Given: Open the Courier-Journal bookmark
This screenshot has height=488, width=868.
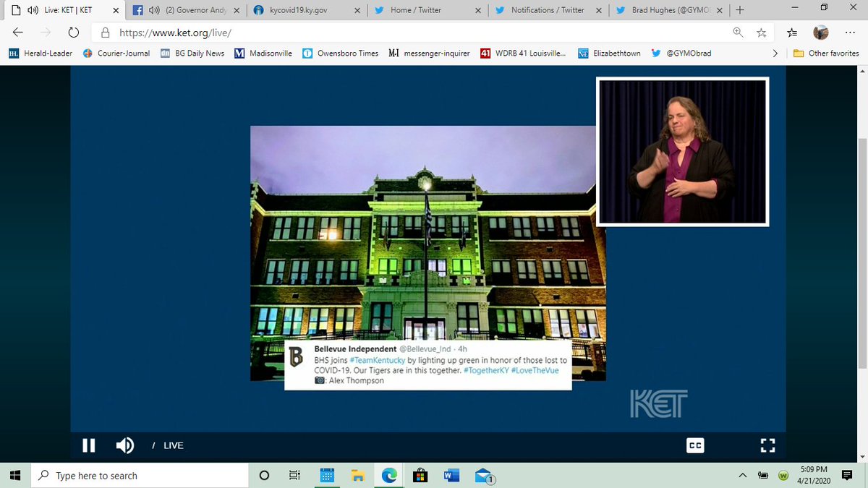Looking at the screenshot, I should 116,53.
